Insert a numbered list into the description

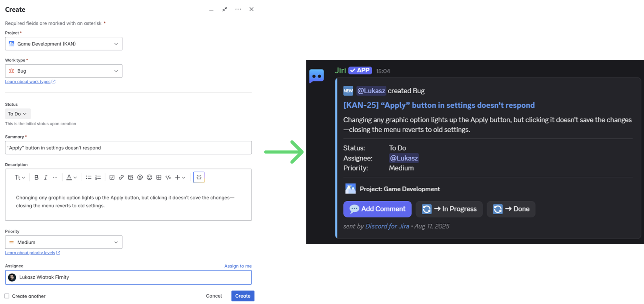(x=98, y=177)
